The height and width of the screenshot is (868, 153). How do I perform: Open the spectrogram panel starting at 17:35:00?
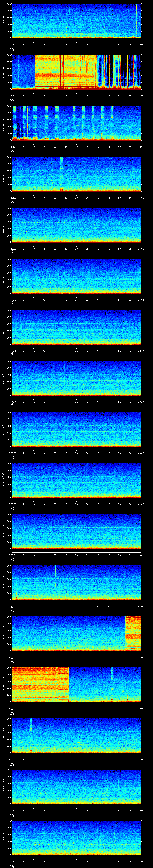click(77, 327)
